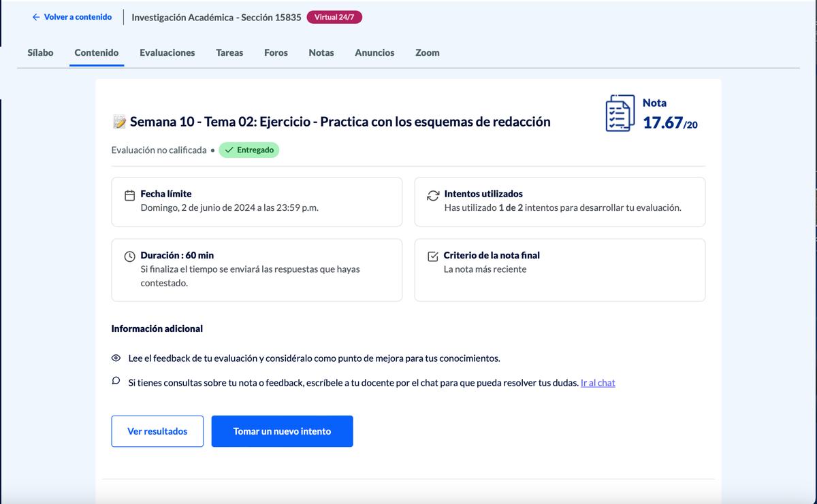
Task: Click the refresh icon beside Intentos utilizados
Action: pos(432,195)
